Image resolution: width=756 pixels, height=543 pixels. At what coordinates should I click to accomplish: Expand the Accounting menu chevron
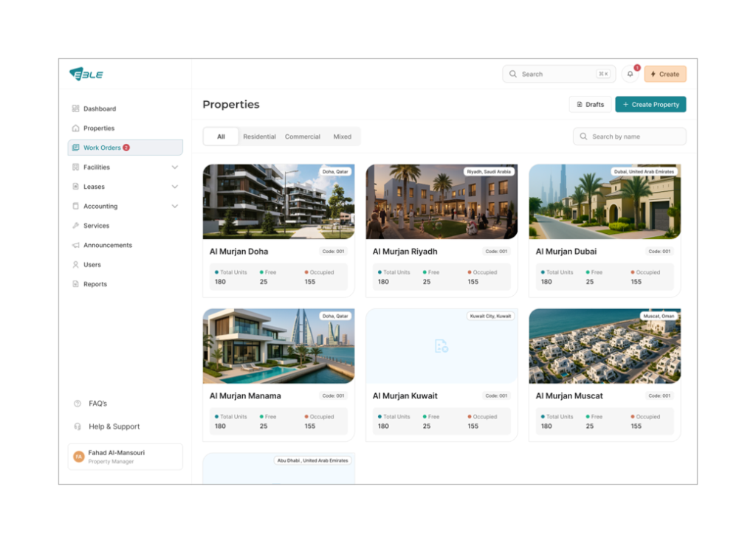175,207
